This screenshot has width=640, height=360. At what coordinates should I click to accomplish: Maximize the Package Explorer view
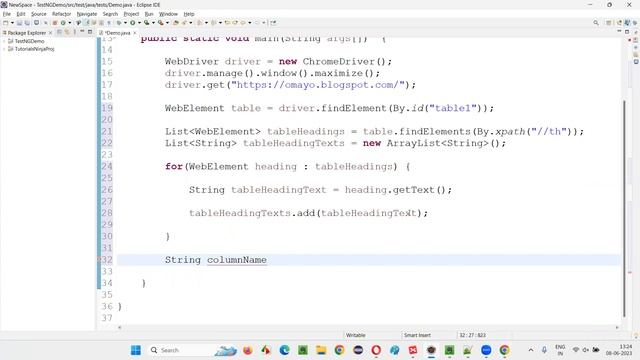click(90, 32)
